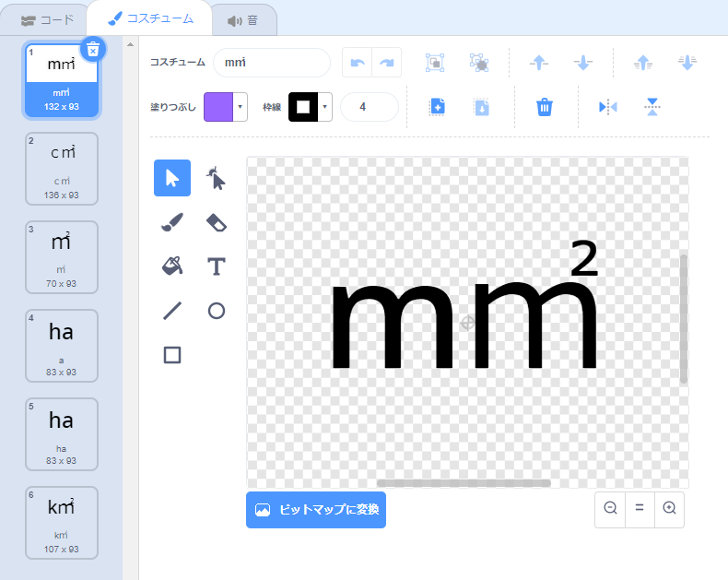Open the 音 tab
728x580 pixels.
click(x=242, y=18)
